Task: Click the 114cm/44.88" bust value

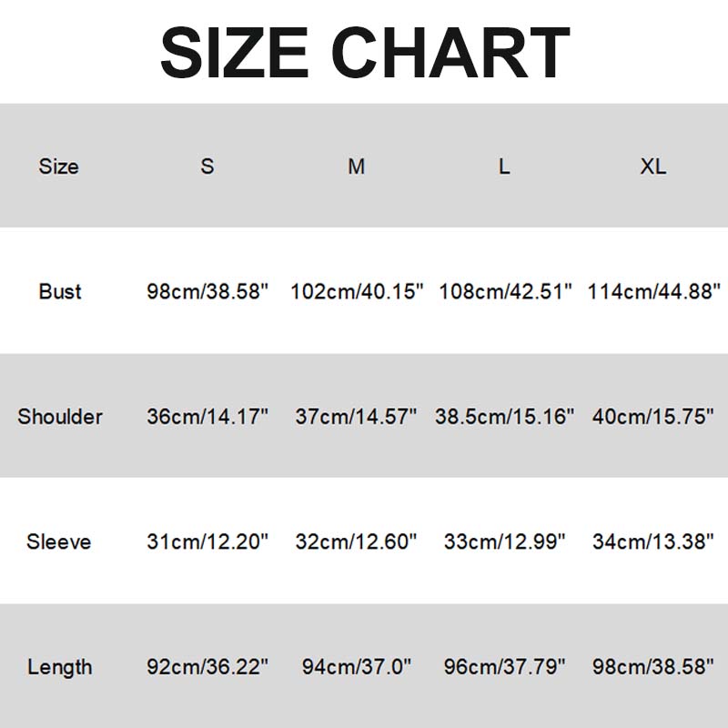Action: coord(654,291)
